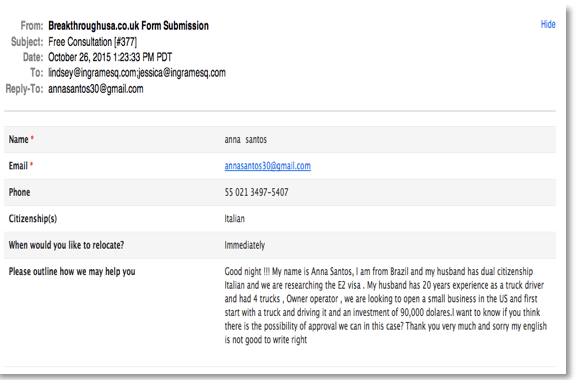Click label When would you like to relocate?
This screenshot has width=579, height=386.
[x=66, y=245]
